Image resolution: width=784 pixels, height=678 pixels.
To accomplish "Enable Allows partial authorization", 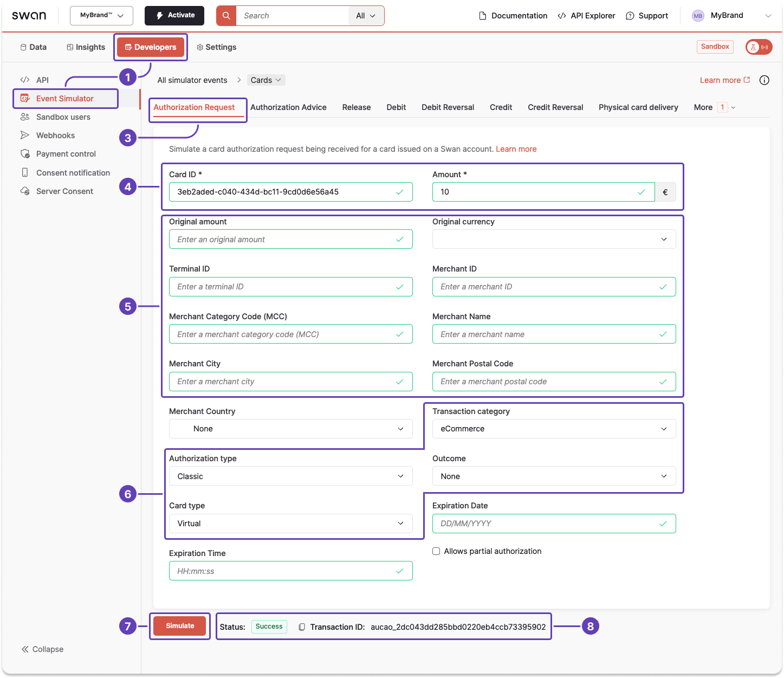I will pos(436,551).
